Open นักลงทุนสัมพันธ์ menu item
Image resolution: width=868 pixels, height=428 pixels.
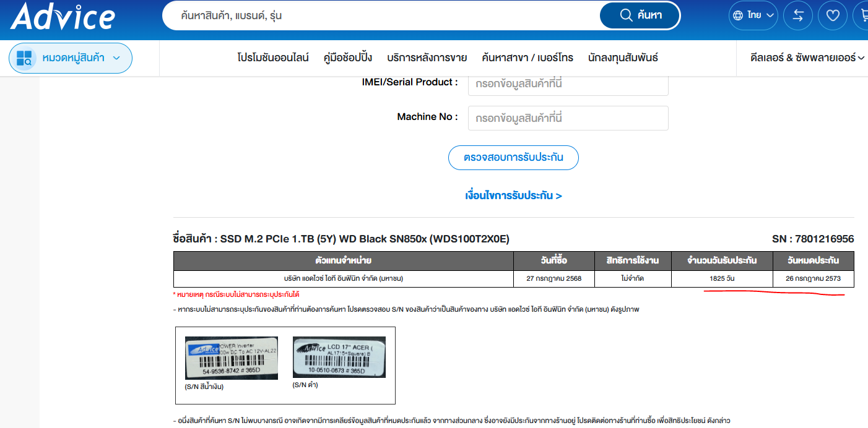coord(623,58)
